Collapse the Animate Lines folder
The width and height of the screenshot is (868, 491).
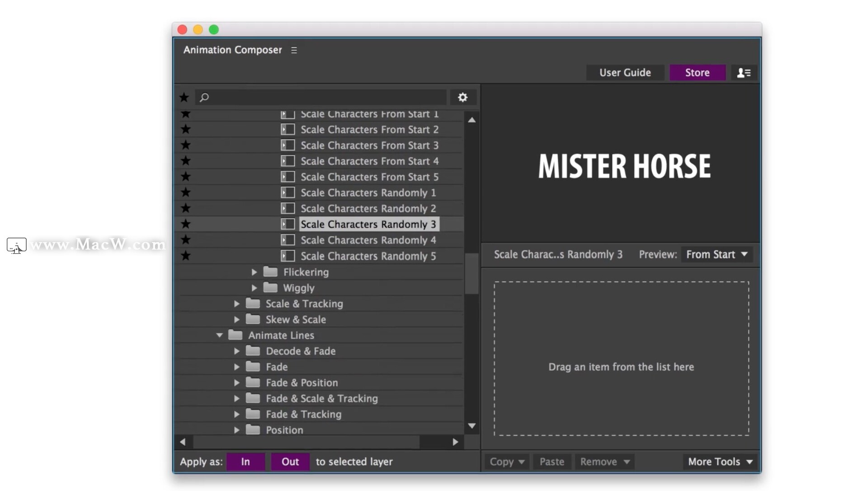(219, 335)
